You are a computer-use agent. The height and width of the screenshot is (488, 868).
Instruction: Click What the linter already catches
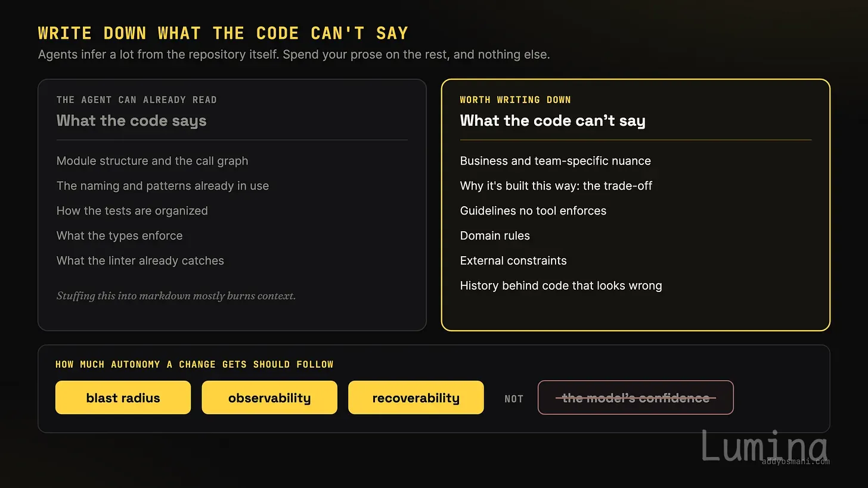click(140, 260)
